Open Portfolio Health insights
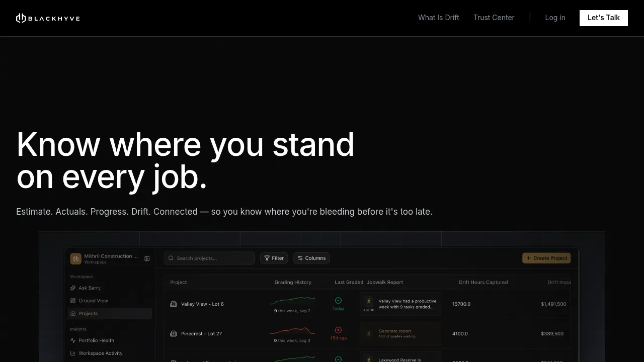The image size is (644, 362). 96,340
